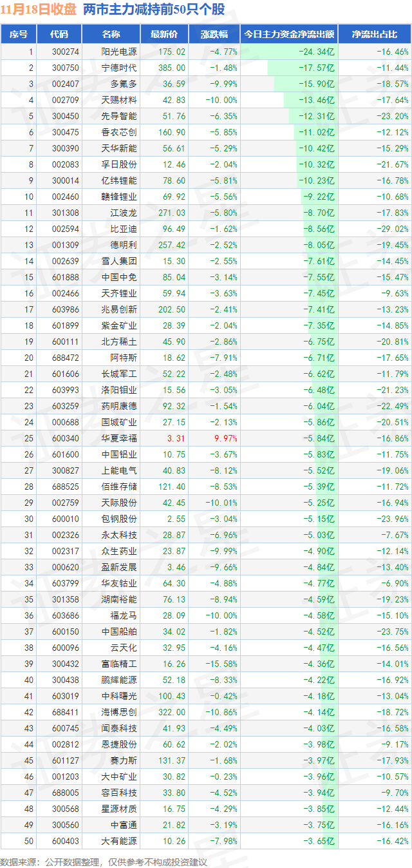The height and width of the screenshot is (868, 412).
Task: Select stock name 鹏辉能源
Action: [119, 680]
